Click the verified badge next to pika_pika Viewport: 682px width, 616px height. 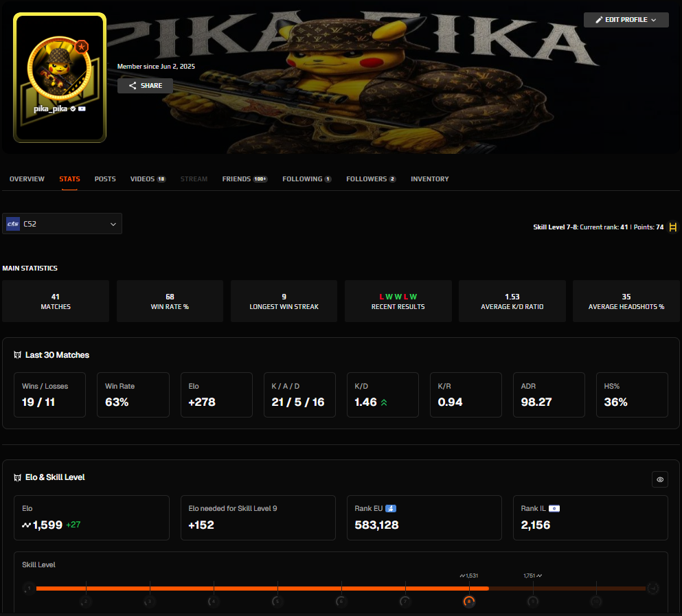click(x=73, y=109)
